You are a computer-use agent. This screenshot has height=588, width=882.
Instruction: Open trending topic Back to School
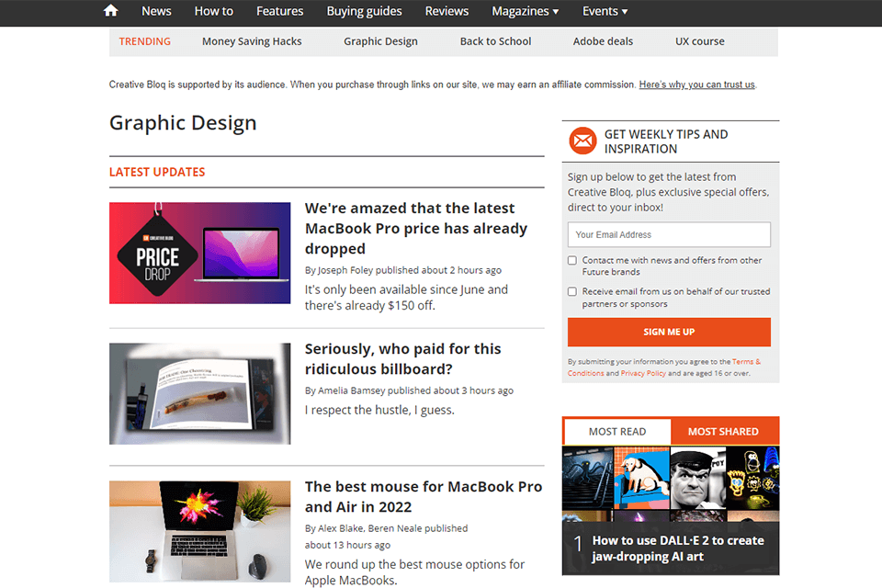click(x=495, y=41)
